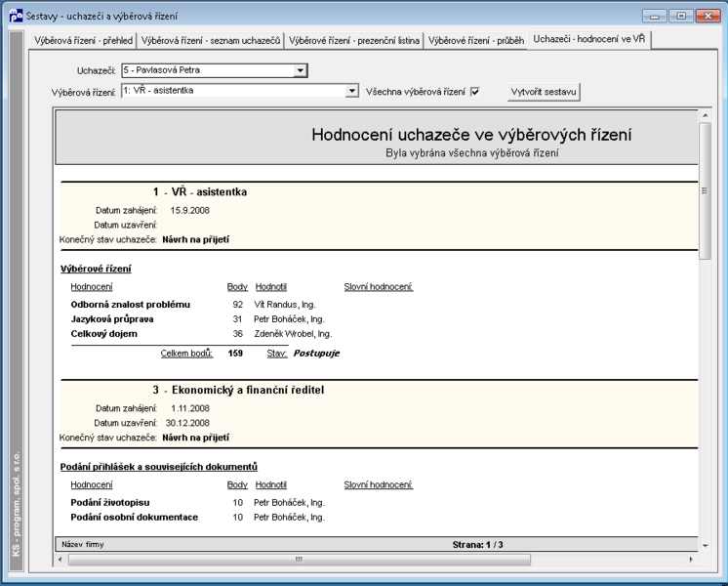Click Podání přihlášek a souvisejících dokumentů heading
This screenshot has width=728, height=586.
coord(159,467)
